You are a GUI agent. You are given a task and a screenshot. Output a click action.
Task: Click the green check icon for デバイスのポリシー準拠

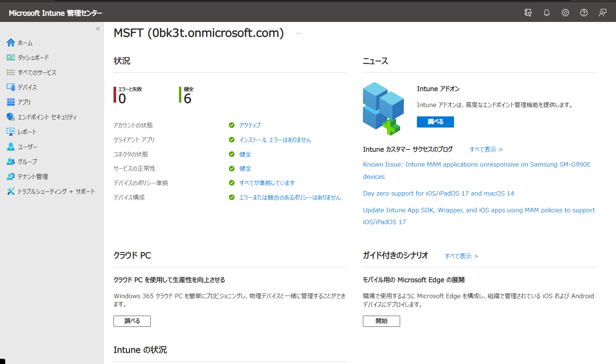pyautogui.click(x=232, y=183)
